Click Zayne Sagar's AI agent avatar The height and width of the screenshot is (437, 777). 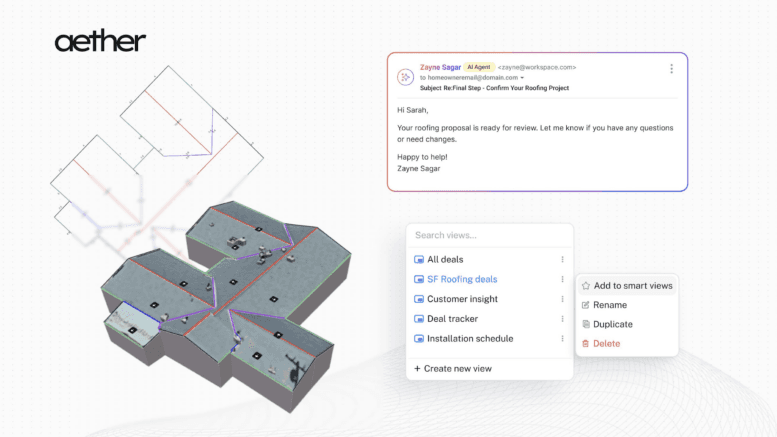coord(405,77)
